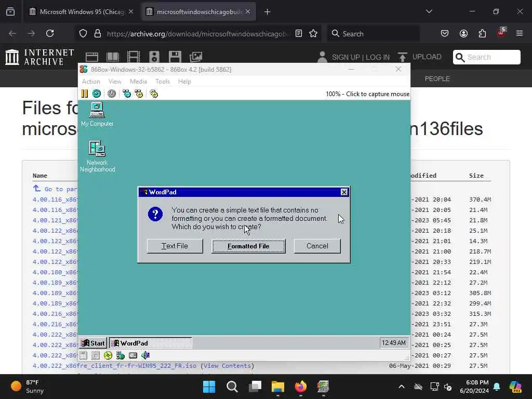Image resolution: width=532 pixels, height=399 pixels.
Task: Open the Archive images icon
Action: [196, 57]
